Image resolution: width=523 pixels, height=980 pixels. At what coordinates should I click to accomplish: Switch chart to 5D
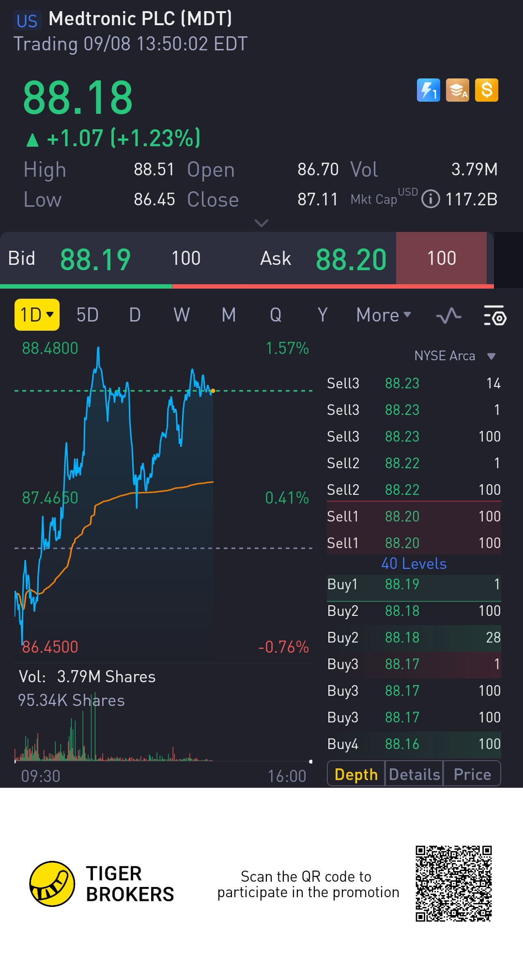88,315
